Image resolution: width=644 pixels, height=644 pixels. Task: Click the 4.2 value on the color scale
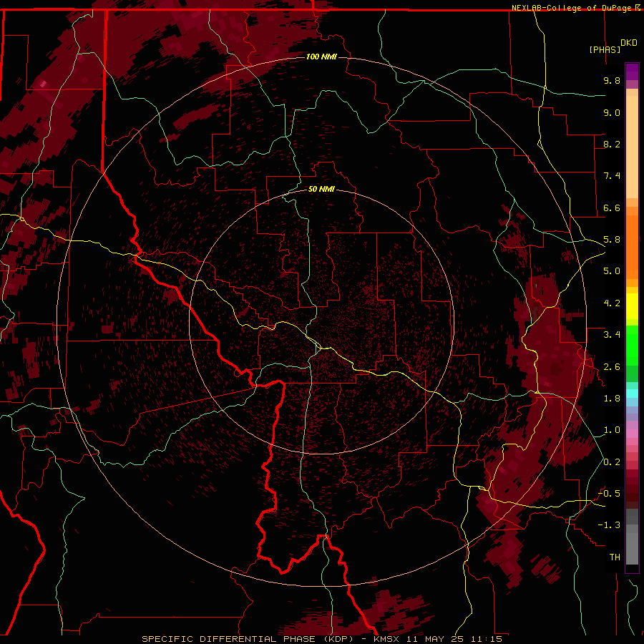pos(612,303)
